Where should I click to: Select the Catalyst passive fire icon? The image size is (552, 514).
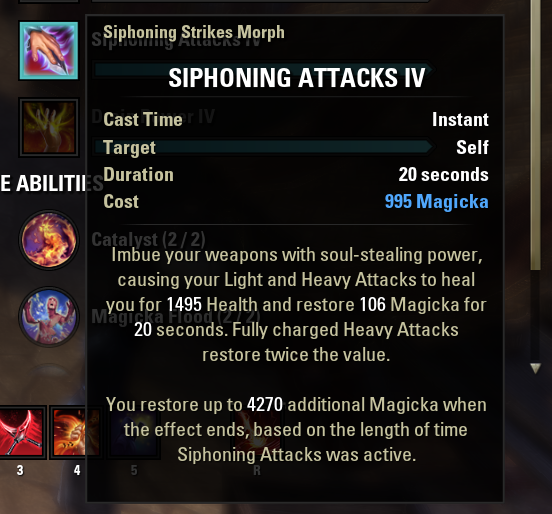pos(49,240)
